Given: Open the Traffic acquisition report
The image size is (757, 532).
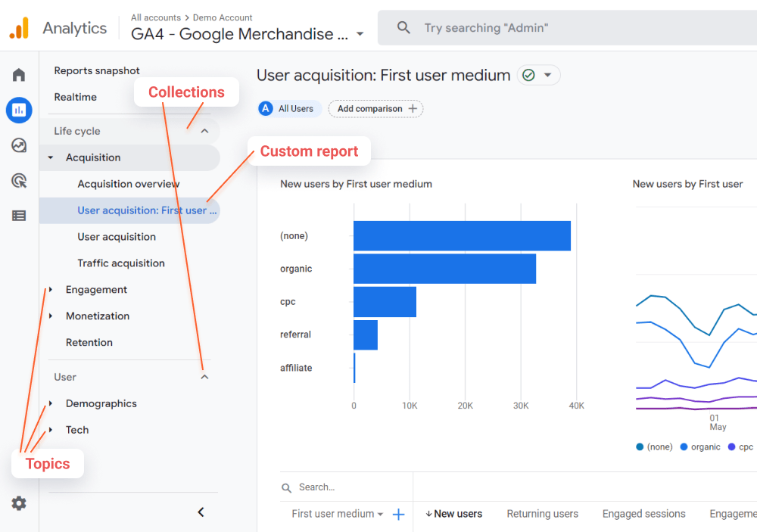Looking at the screenshot, I should [x=121, y=263].
